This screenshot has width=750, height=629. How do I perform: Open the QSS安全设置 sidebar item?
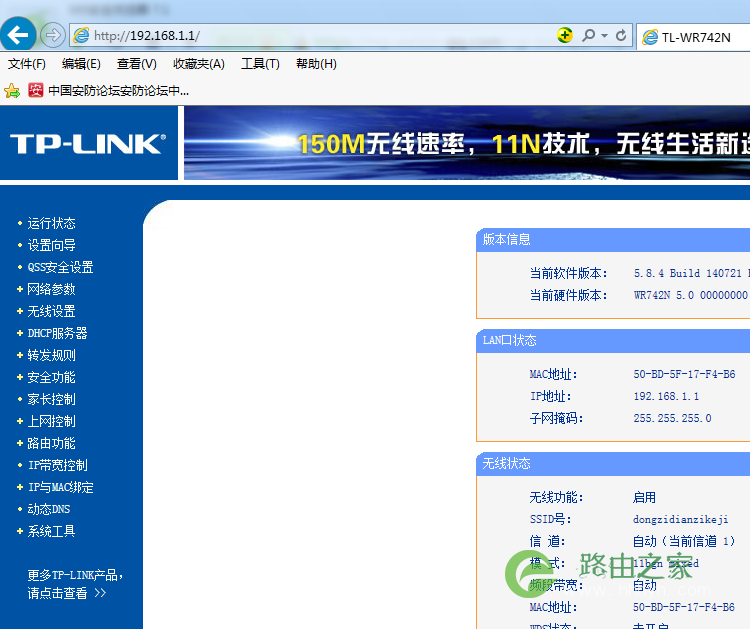tap(60, 267)
